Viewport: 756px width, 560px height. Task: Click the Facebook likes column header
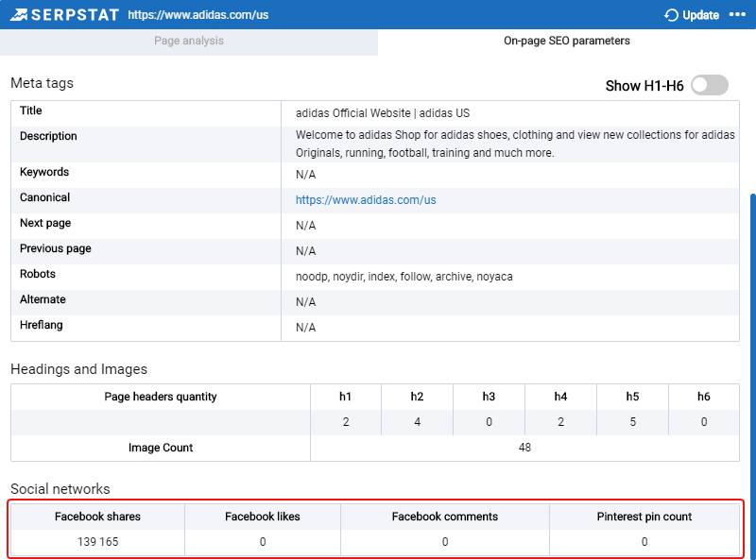pyautogui.click(x=263, y=517)
